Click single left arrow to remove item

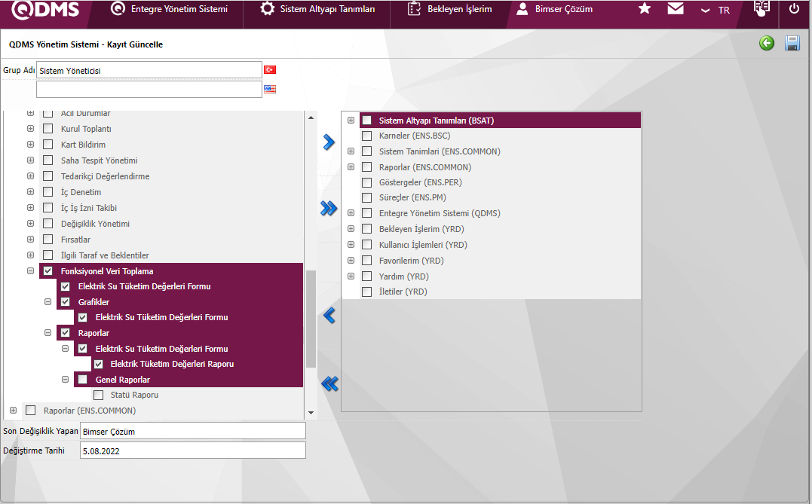pos(329,315)
